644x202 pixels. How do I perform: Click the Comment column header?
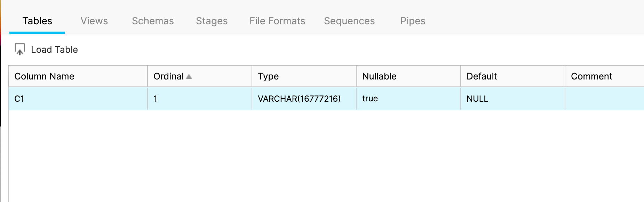point(591,76)
